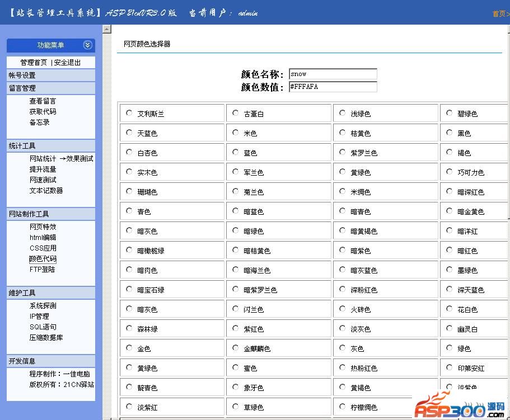Select the 天蓝色 radio button

129,133
